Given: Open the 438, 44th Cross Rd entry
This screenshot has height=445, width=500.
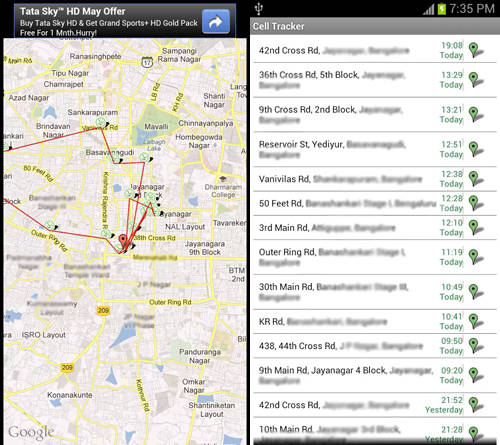Looking at the screenshot, I should 375,346.
